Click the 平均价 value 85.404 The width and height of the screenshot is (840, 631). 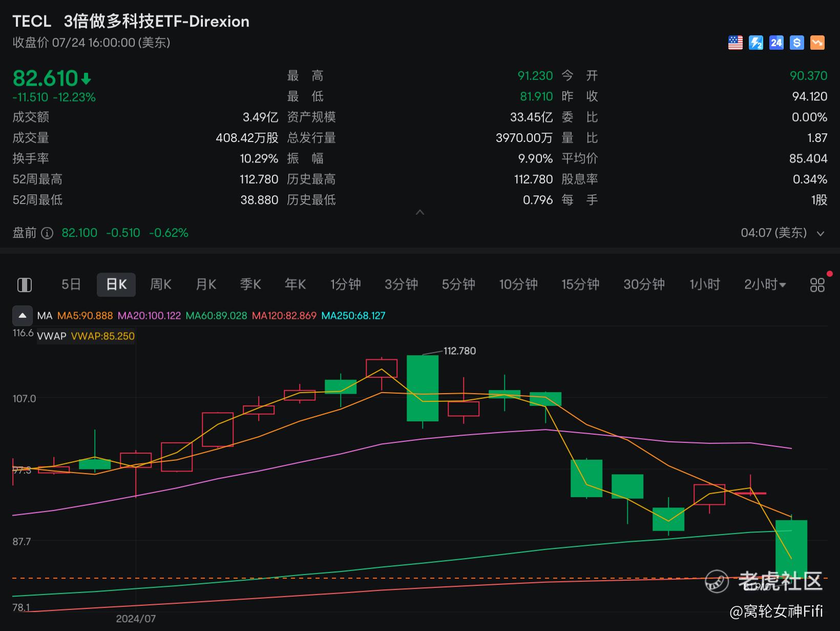click(x=808, y=158)
